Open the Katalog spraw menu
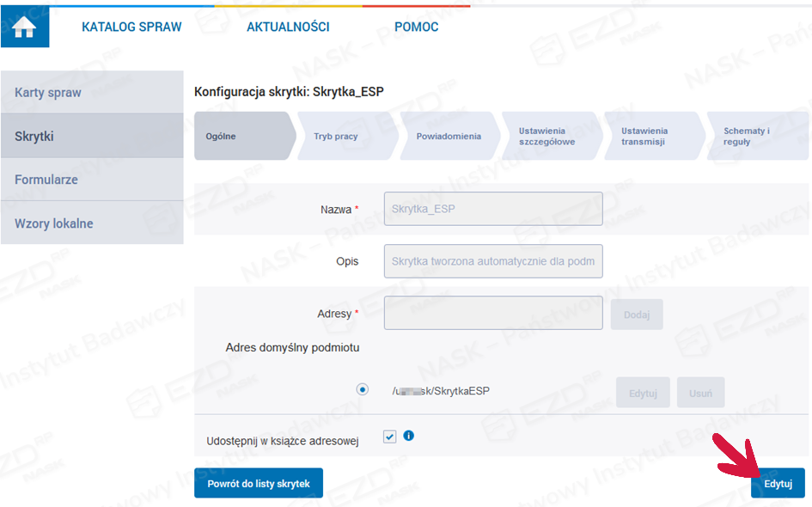Viewport: 812px width, 507px height. pyautogui.click(x=131, y=27)
